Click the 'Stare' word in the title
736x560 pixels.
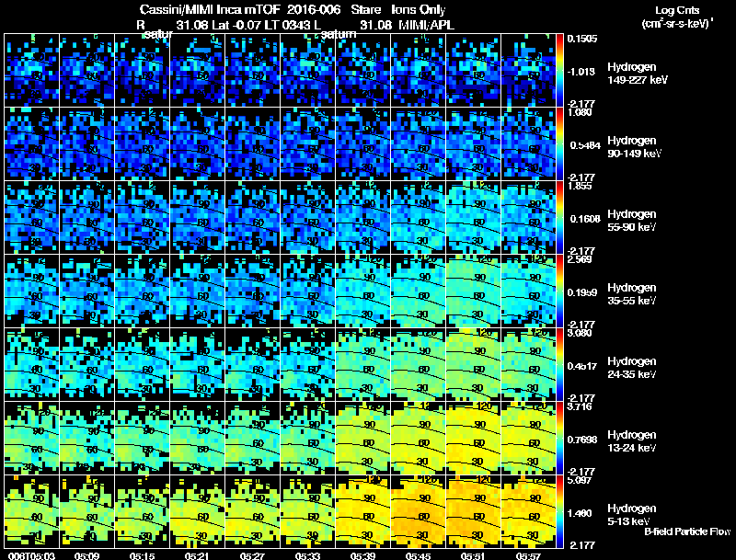[x=365, y=10]
